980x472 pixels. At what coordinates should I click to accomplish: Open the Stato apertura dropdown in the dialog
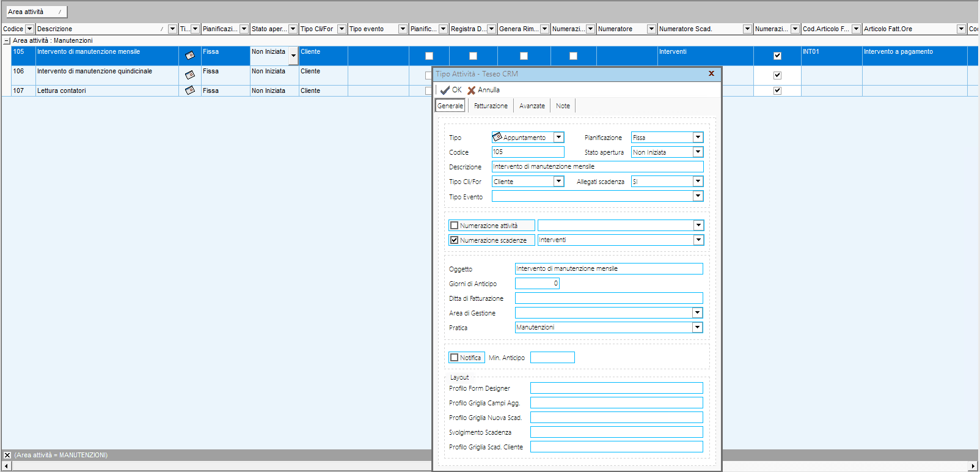point(698,152)
